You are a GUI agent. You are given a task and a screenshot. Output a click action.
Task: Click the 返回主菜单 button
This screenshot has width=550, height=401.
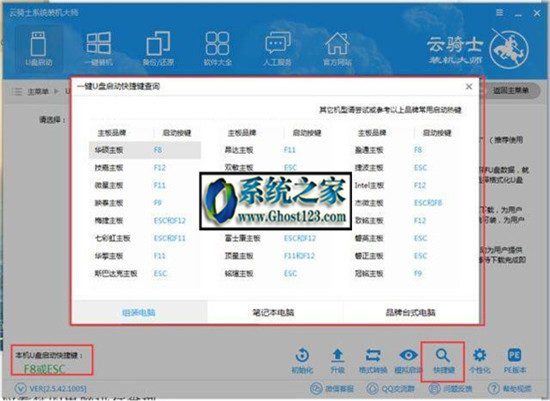[511, 91]
